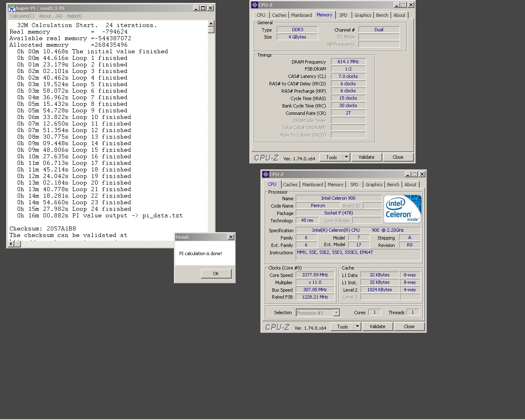Click Validate in CPU window
525x420 pixels.
pyautogui.click(x=377, y=326)
